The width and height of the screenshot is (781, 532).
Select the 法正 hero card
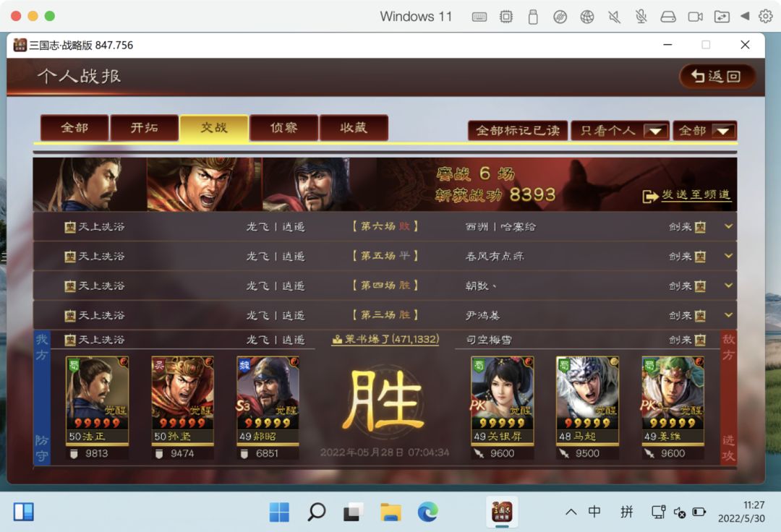click(x=97, y=400)
